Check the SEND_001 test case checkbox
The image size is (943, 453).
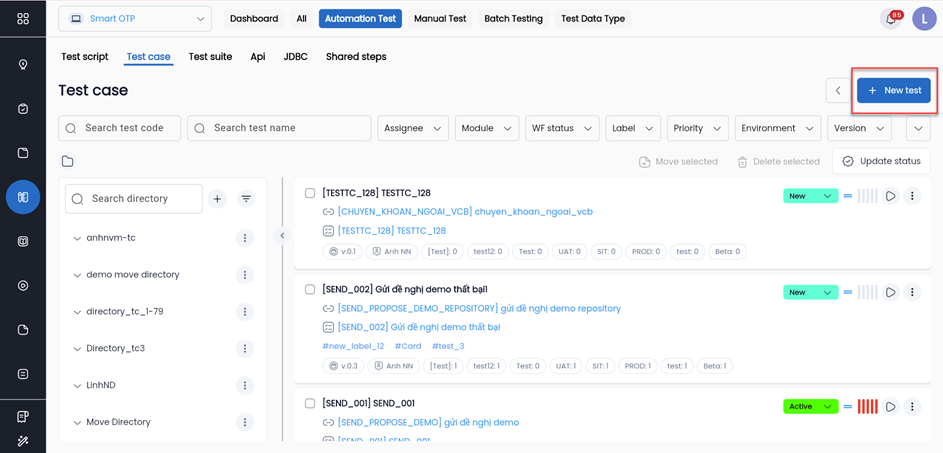click(310, 404)
